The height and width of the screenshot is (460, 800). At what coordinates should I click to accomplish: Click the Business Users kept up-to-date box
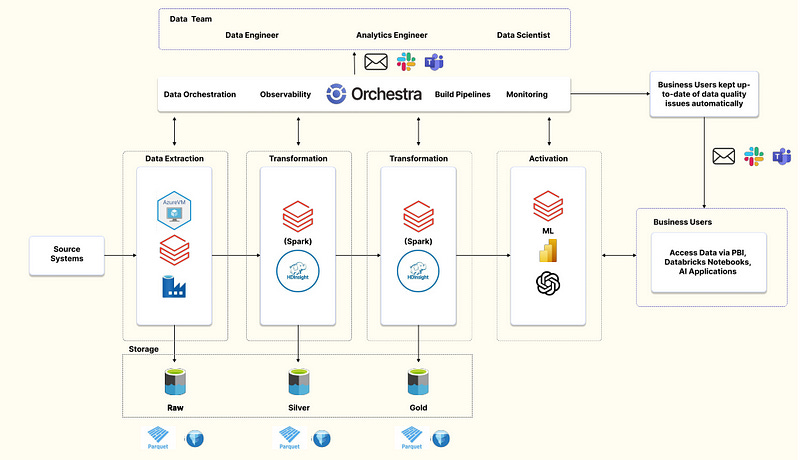click(704, 94)
